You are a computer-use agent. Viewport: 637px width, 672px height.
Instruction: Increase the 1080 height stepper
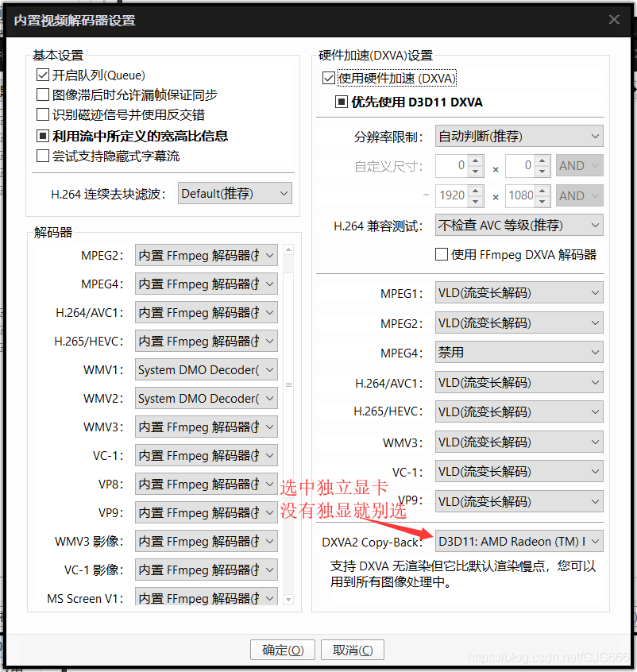pyautogui.click(x=542, y=191)
